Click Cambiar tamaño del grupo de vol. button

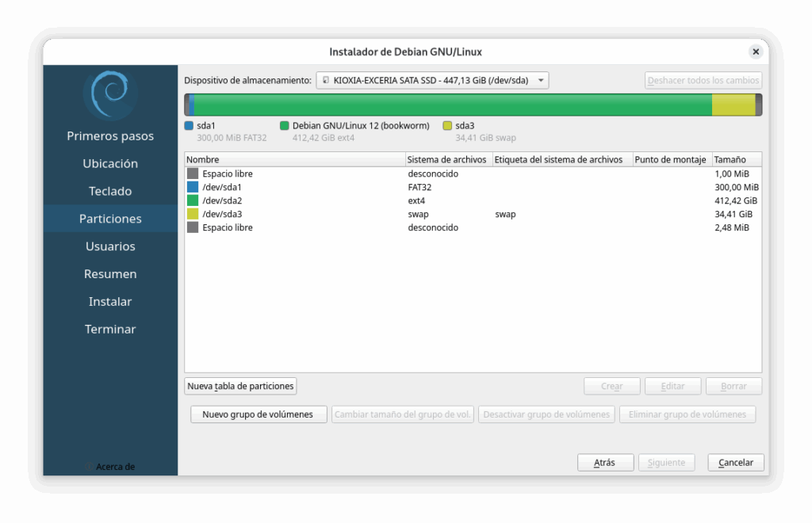tap(402, 414)
